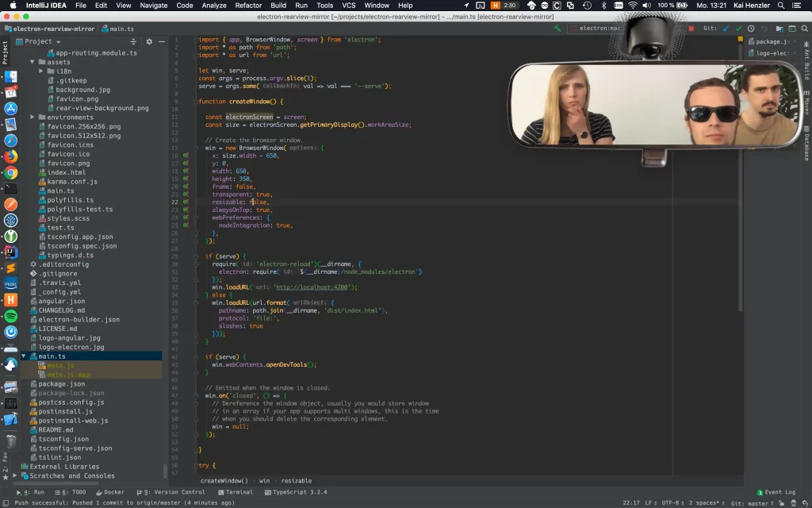Open the electron:mac run configuration dropdown
The width and height of the screenshot is (812, 508).
coord(596,29)
